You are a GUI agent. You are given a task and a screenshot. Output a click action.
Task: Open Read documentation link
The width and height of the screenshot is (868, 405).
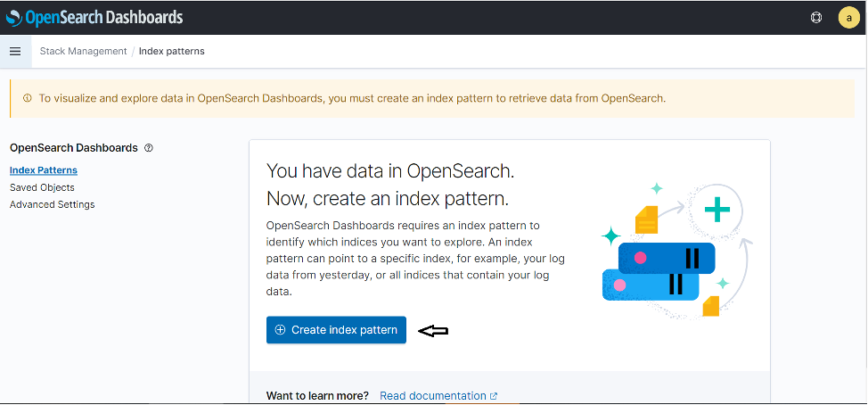(433, 395)
